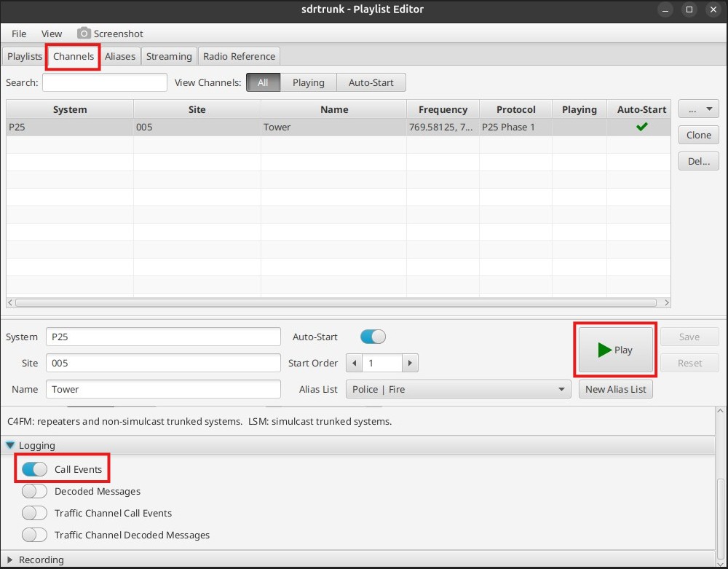Viewport: 728px width, 569px height.
Task: Sort by the Frequency column header
Action: (443, 109)
